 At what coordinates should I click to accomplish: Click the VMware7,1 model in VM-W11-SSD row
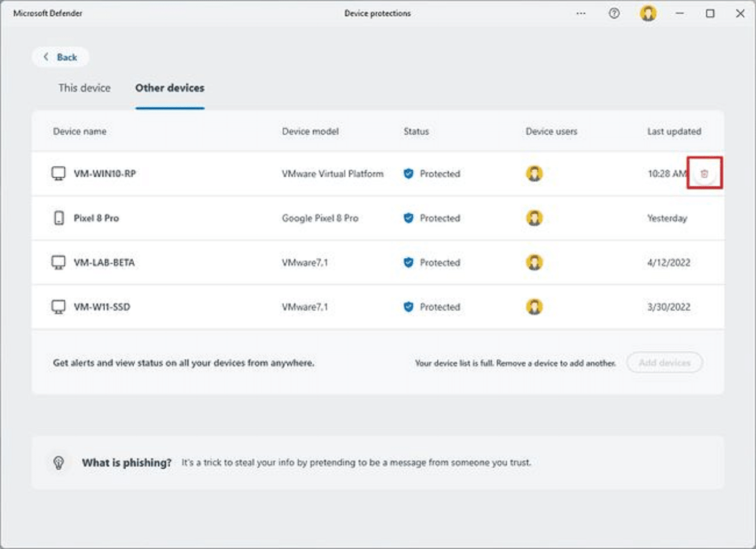[305, 307]
